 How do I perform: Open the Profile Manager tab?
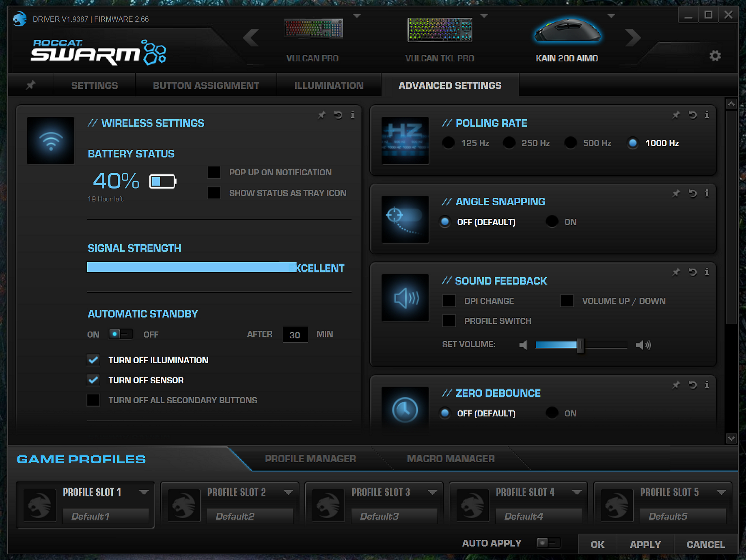click(310, 459)
